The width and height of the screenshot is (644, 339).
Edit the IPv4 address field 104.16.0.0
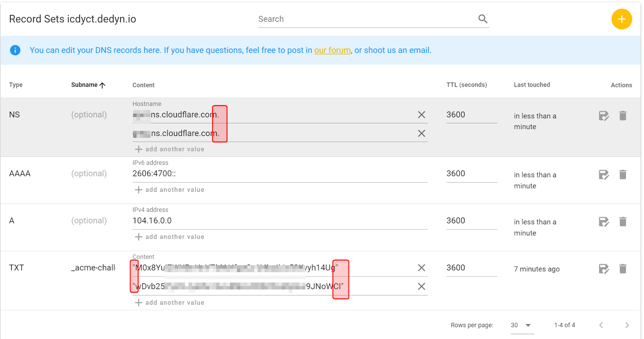tap(278, 221)
